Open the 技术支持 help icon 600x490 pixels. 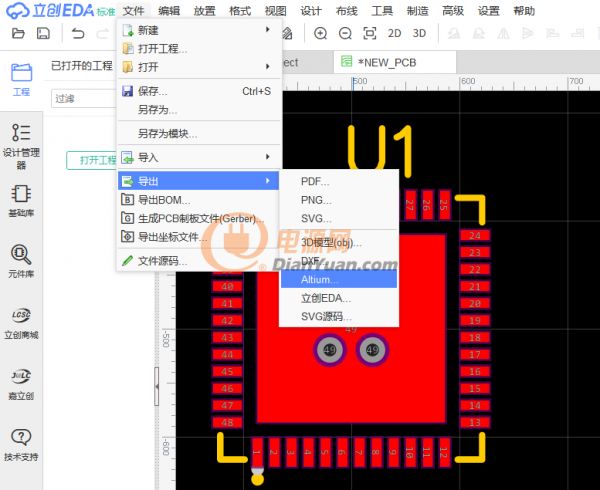tap(21, 444)
